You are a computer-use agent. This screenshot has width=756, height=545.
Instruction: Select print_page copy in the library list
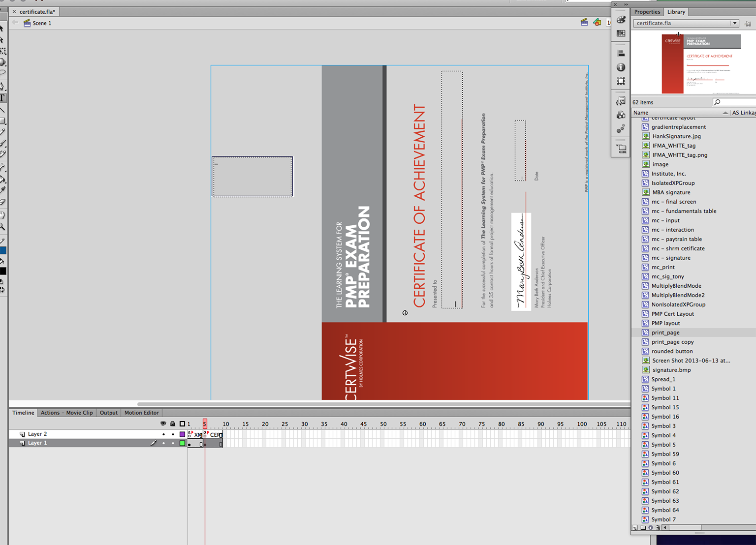click(x=672, y=342)
